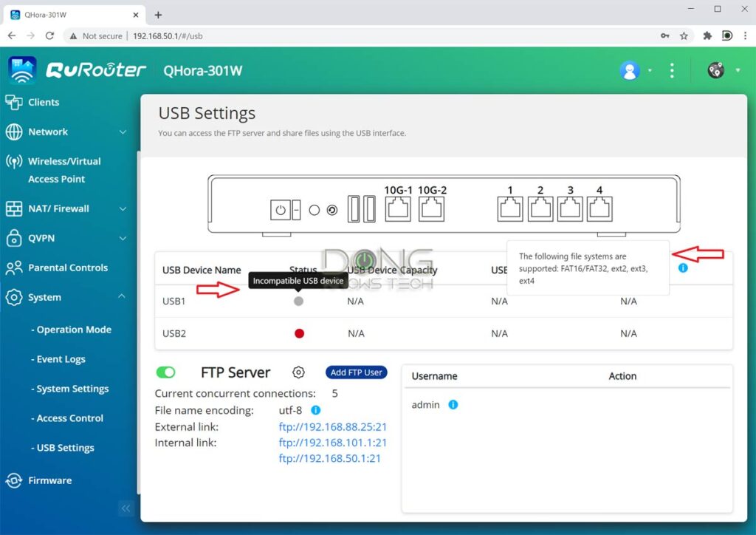Click the USB2 red status indicator
Viewport: 756px width, 535px height.
click(x=299, y=333)
